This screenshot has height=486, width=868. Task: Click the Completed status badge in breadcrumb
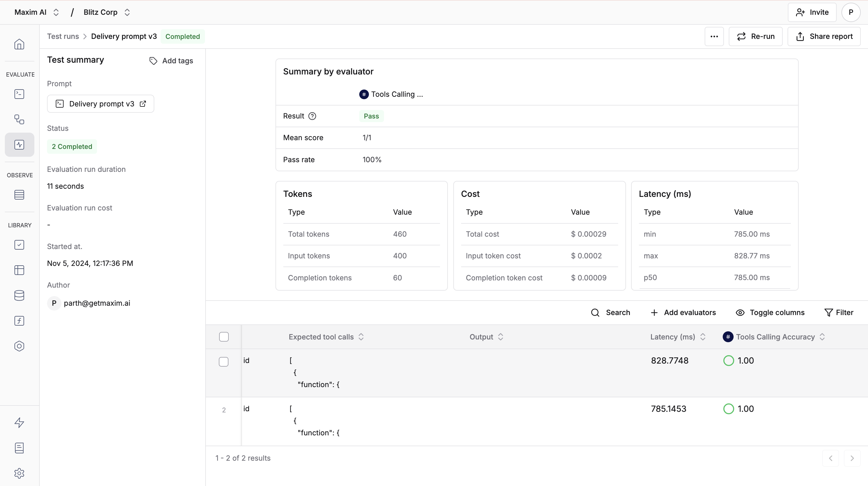pyautogui.click(x=183, y=36)
